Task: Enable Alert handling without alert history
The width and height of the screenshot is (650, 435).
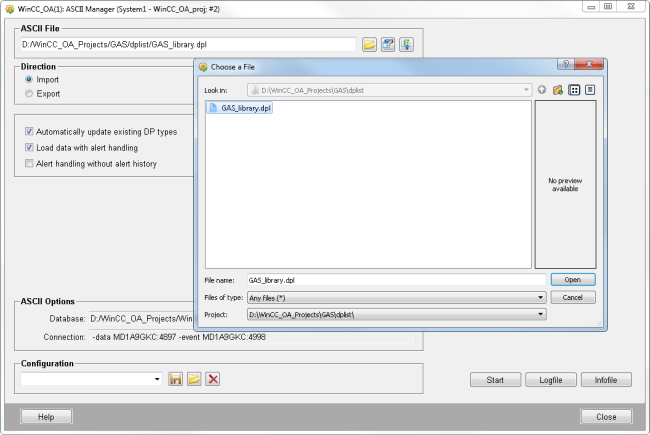Action: point(29,163)
